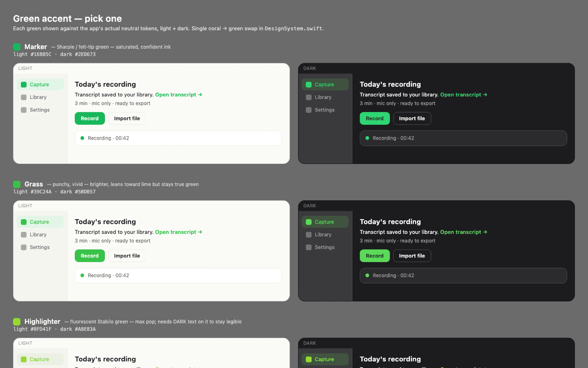Click 'LIGHT' label of the Grass panel
Screen dimensions: 588x368
25,206
